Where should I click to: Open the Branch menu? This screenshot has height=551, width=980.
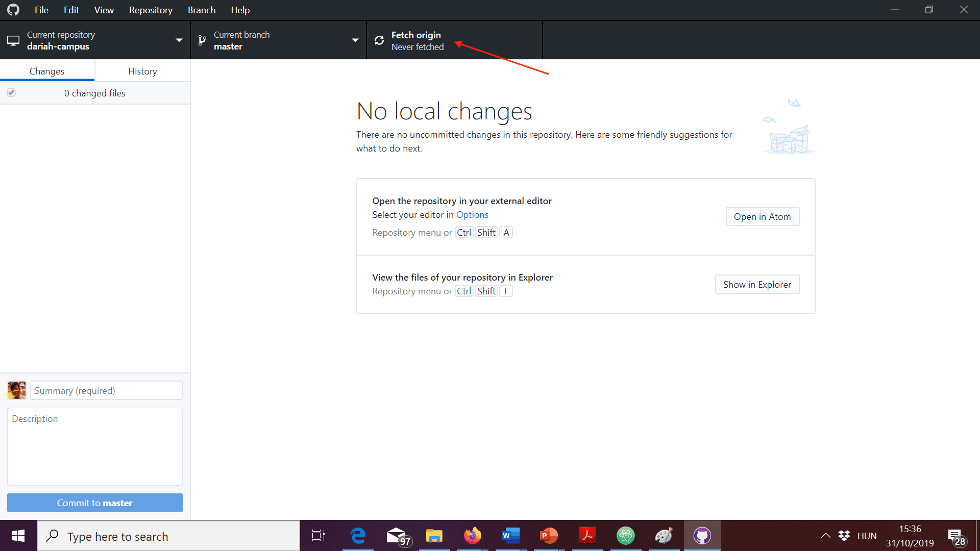tap(202, 10)
